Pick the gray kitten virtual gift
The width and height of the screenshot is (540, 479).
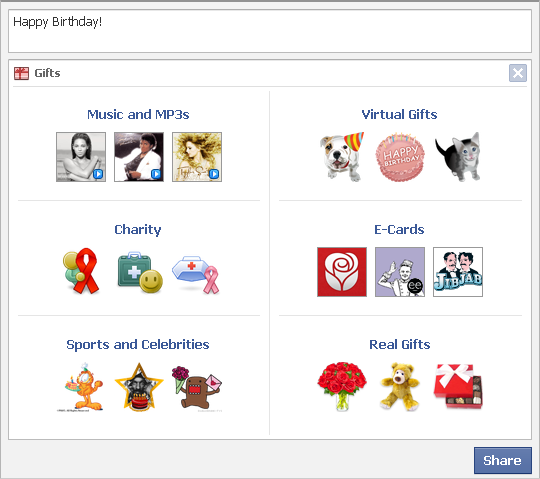(458, 157)
